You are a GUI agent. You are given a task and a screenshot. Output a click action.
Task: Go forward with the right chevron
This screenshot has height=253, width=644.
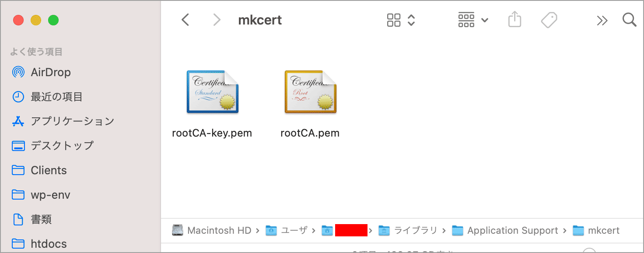point(216,20)
